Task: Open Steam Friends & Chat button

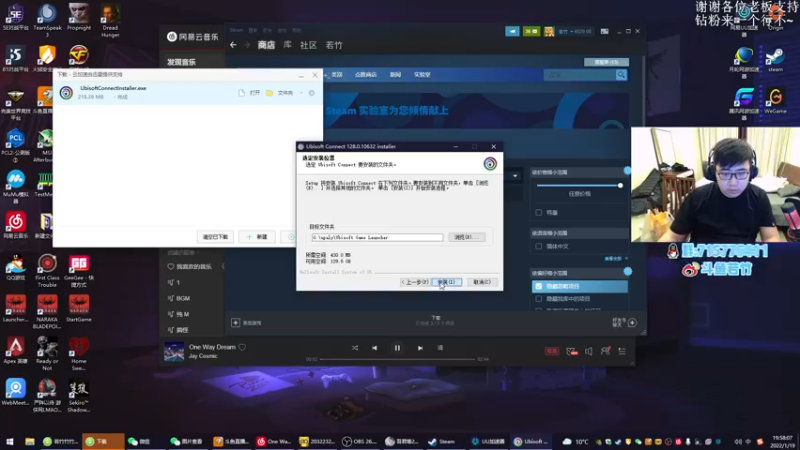Action: pos(624,322)
